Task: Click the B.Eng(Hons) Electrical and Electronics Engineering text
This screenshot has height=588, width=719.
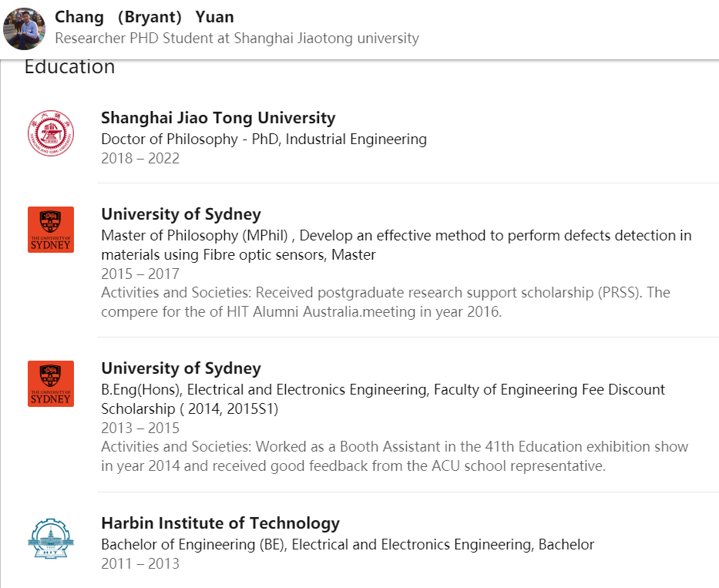Action: (x=383, y=399)
